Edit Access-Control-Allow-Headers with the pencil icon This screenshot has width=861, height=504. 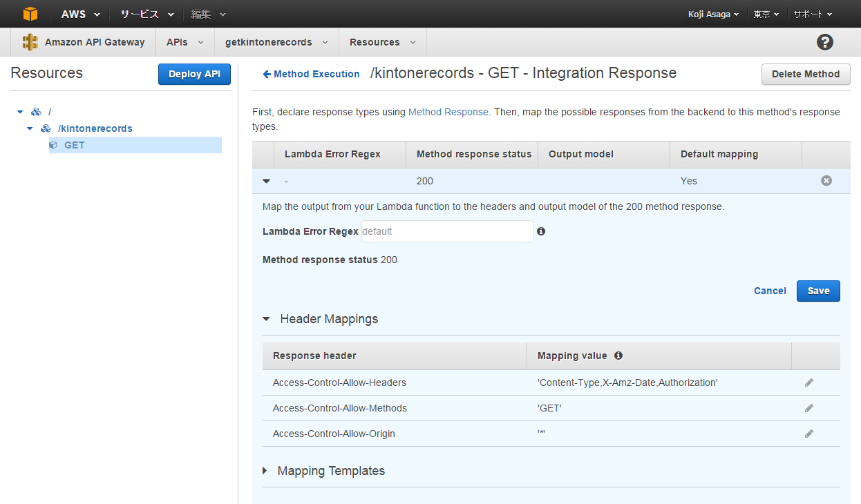[x=808, y=382]
